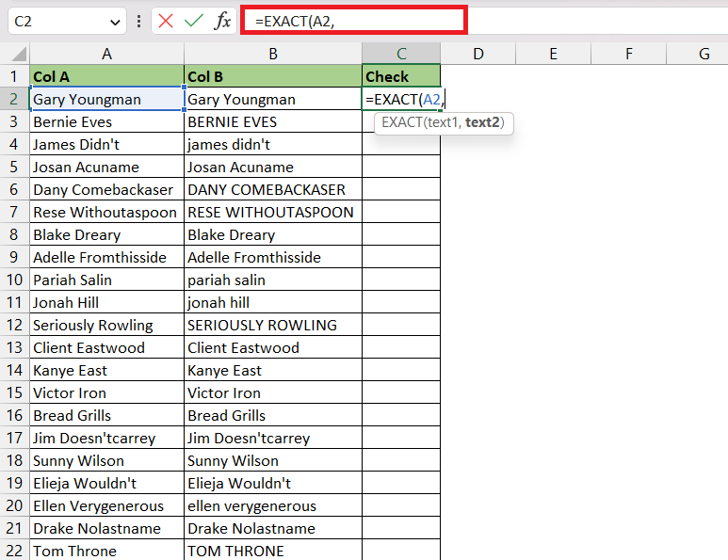Select row 2 header
The height and width of the screenshot is (560, 728).
(14, 99)
